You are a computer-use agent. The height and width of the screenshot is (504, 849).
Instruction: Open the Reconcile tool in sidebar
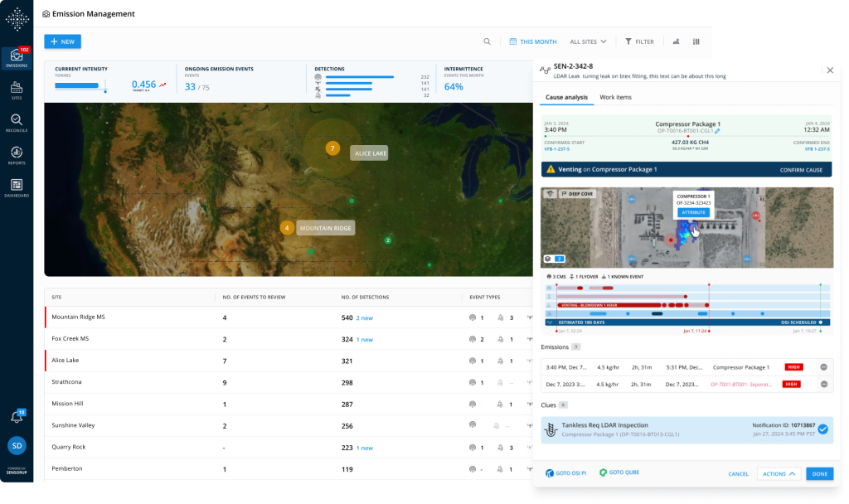pos(17,122)
